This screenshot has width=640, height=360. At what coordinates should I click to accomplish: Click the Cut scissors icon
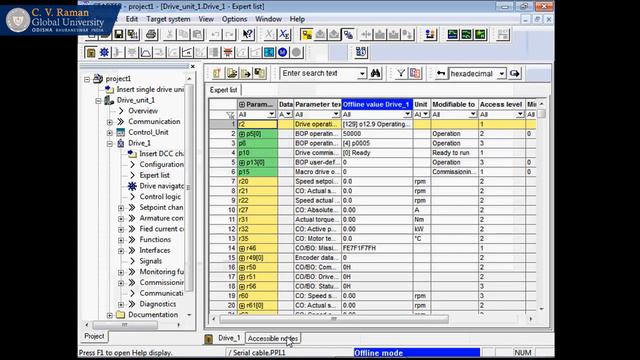[169, 34]
